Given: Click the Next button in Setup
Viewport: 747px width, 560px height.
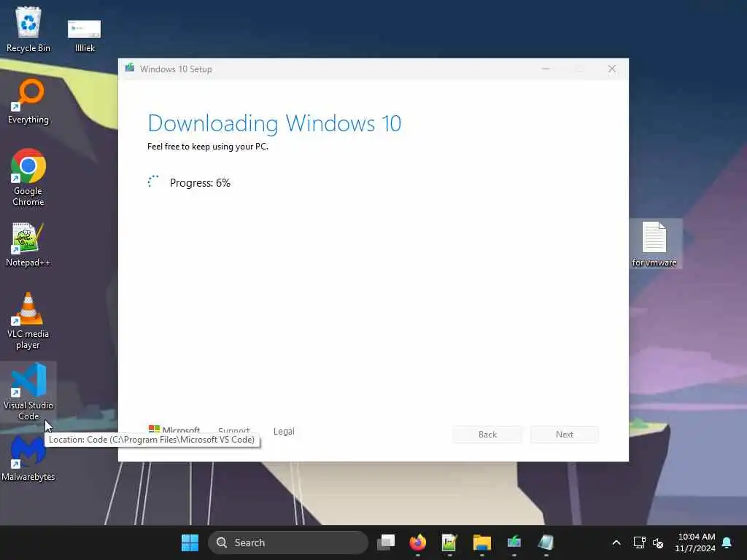Looking at the screenshot, I should pos(565,435).
